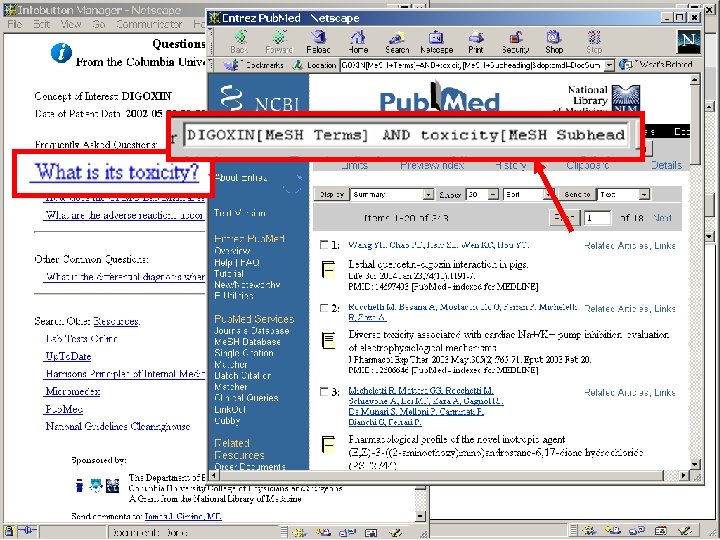
Task: Click the PubMed logo banner
Action: pyautogui.click(x=439, y=97)
